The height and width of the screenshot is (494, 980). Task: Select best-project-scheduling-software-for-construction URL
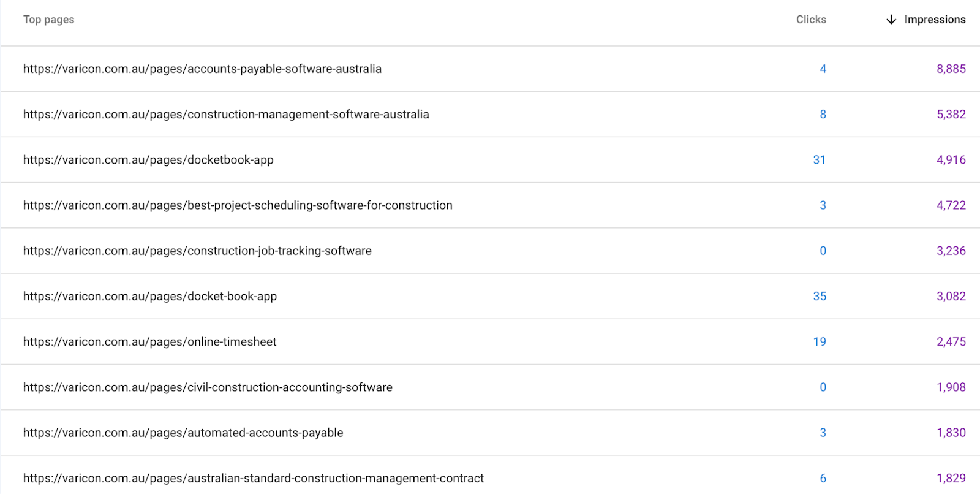[238, 205]
